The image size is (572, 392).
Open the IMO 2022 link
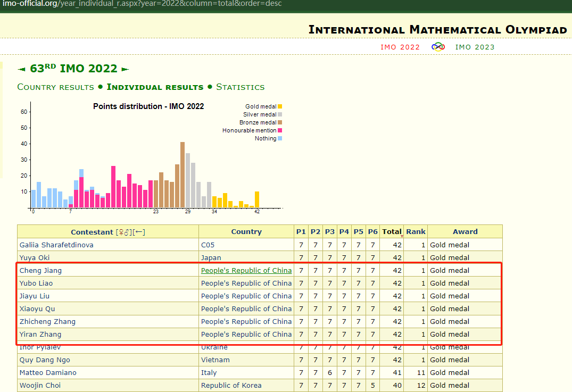coord(400,47)
